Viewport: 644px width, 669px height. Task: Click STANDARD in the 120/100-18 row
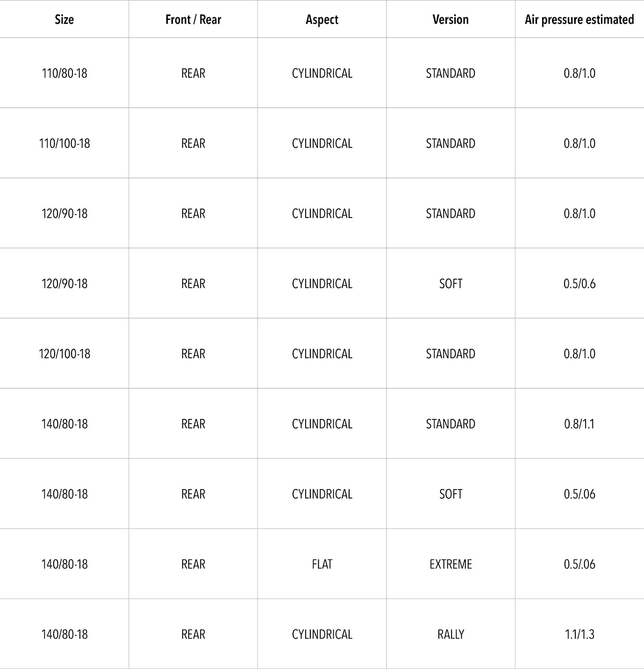451,354
